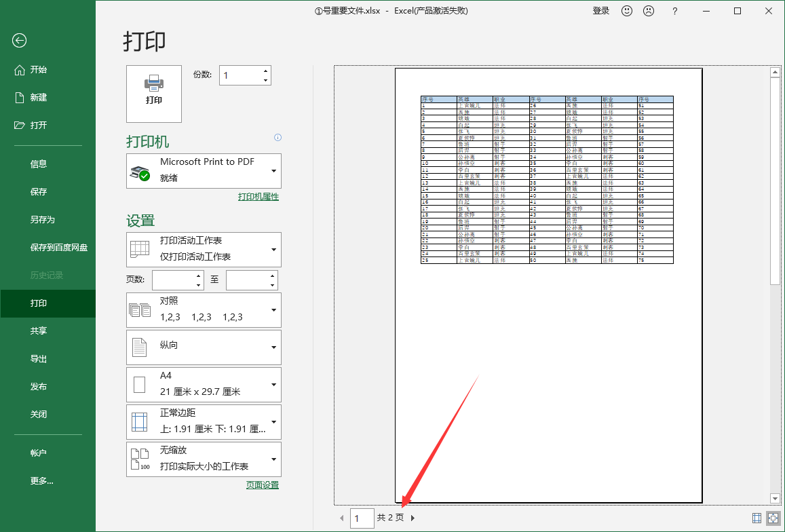Open the normal margins dropdown
785x532 pixels.
coord(204,422)
